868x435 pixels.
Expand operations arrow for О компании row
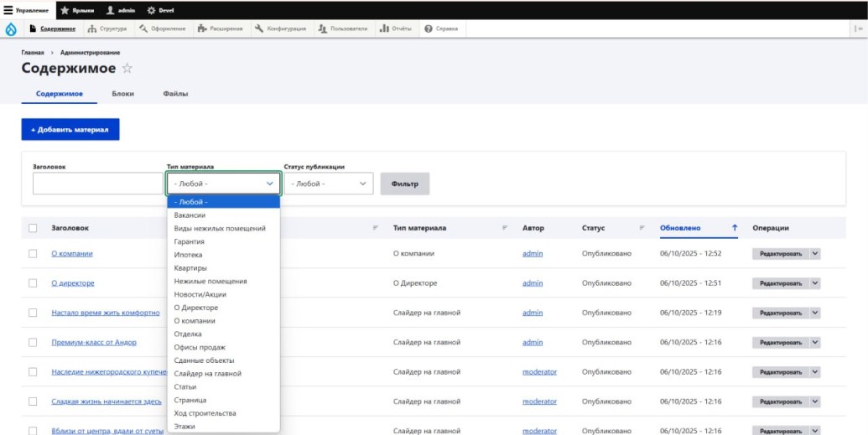tap(815, 253)
